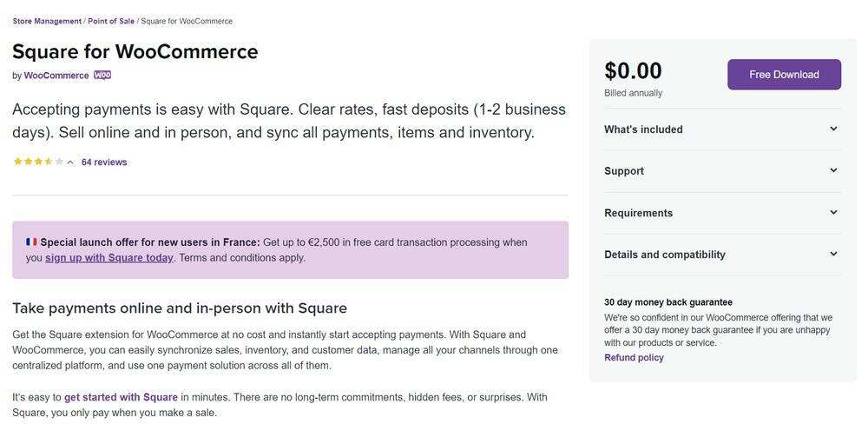Visit the WooCommerce vendor link
This screenshot has height=437, width=868.
tap(56, 76)
